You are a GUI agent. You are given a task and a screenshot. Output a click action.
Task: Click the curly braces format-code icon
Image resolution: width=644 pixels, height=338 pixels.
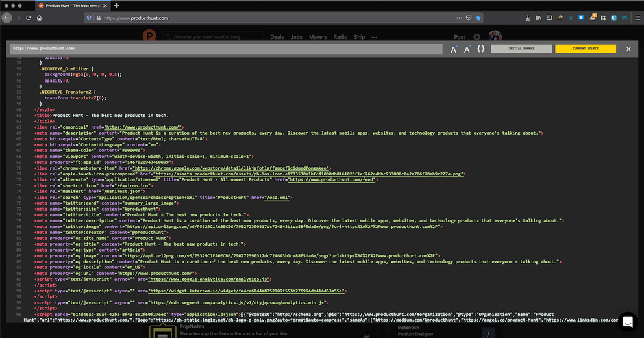pos(481,49)
